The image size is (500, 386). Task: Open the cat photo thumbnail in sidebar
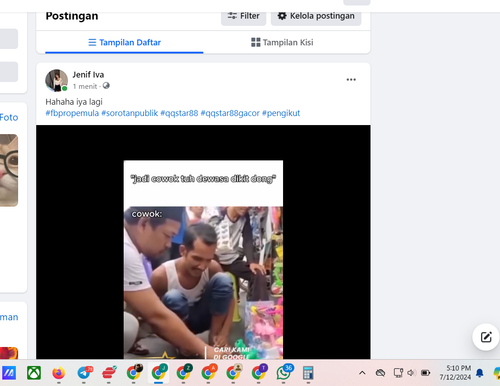pyautogui.click(x=9, y=170)
